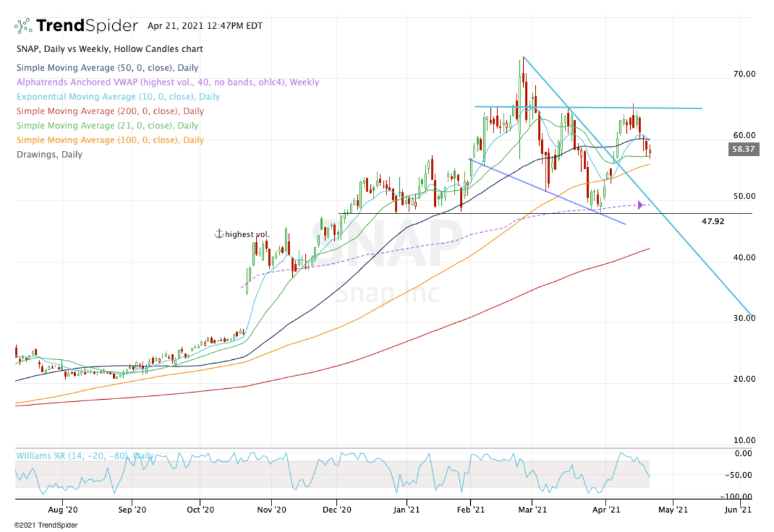Click the TrendSpider wordmark text
The image size is (774, 532).
(x=87, y=26)
